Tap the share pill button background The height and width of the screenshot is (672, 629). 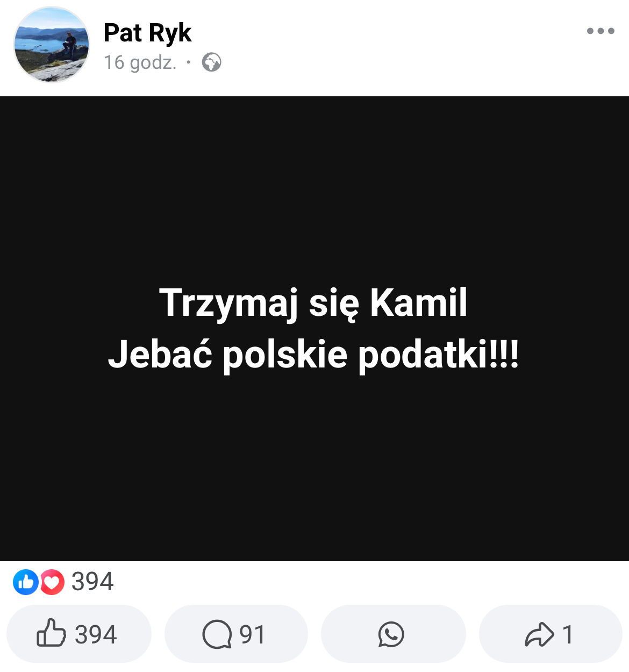[x=551, y=634]
